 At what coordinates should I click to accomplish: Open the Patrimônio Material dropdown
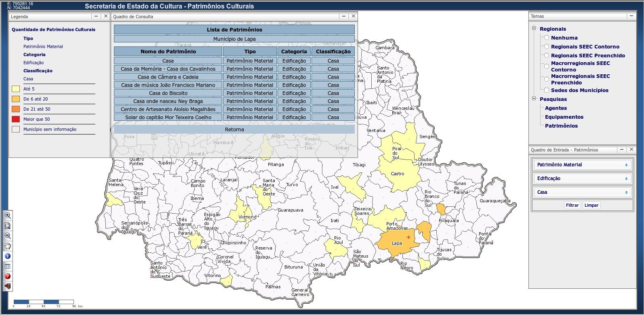tap(582, 165)
